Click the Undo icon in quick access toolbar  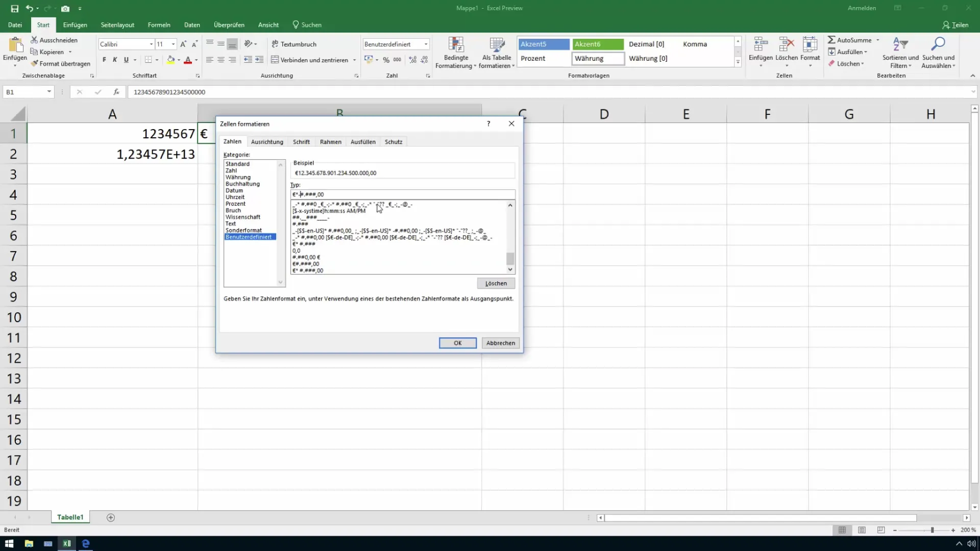(30, 8)
